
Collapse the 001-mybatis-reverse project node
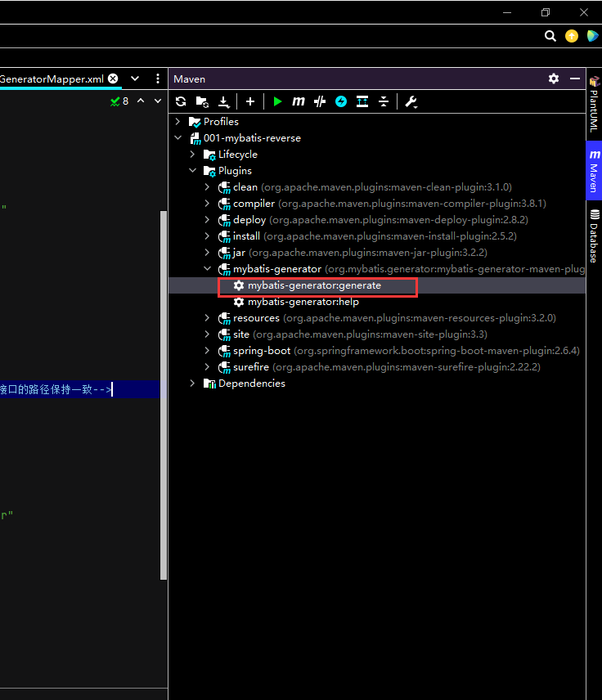[x=177, y=138]
